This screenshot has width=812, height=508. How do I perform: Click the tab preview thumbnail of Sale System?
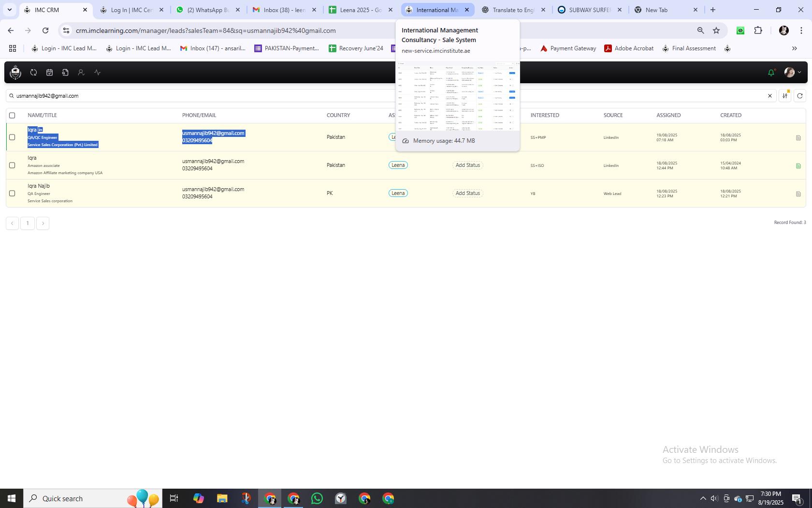[457, 96]
